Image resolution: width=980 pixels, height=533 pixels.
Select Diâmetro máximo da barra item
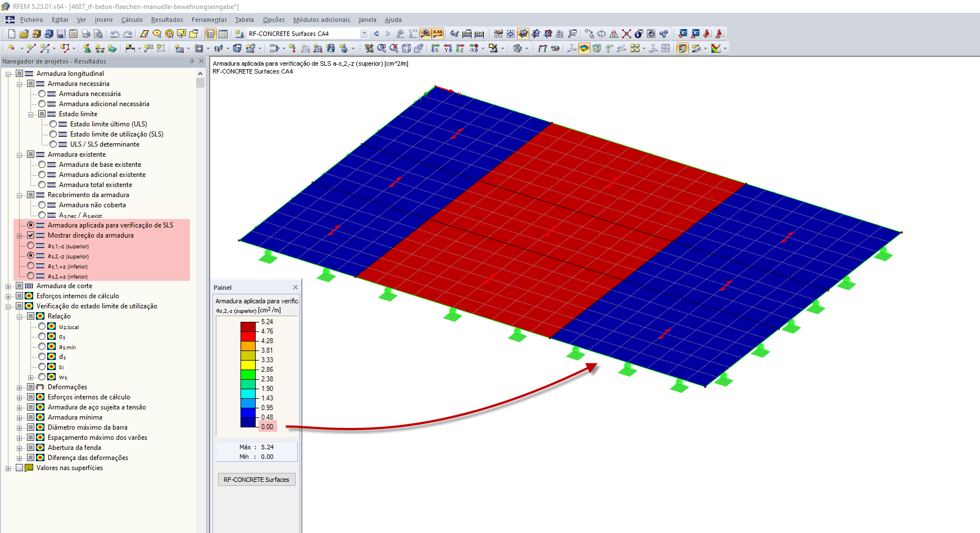tap(87, 427)
